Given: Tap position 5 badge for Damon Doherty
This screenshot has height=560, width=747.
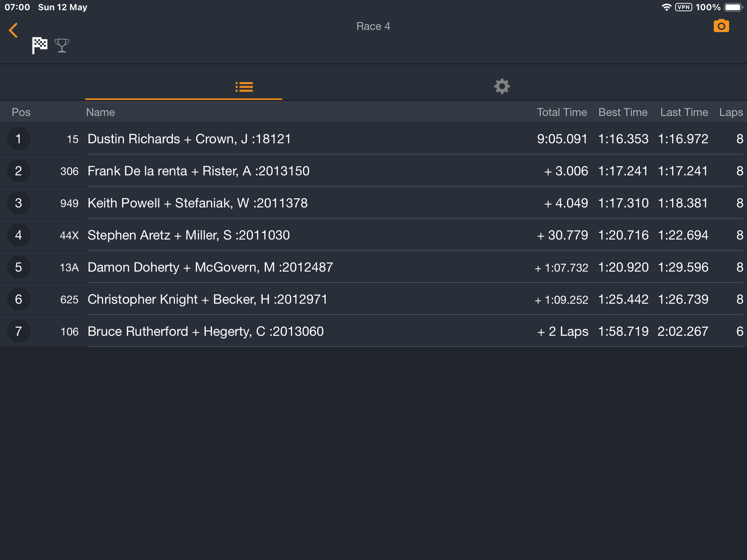Looking at the screenshot, I should coord(19,267).
